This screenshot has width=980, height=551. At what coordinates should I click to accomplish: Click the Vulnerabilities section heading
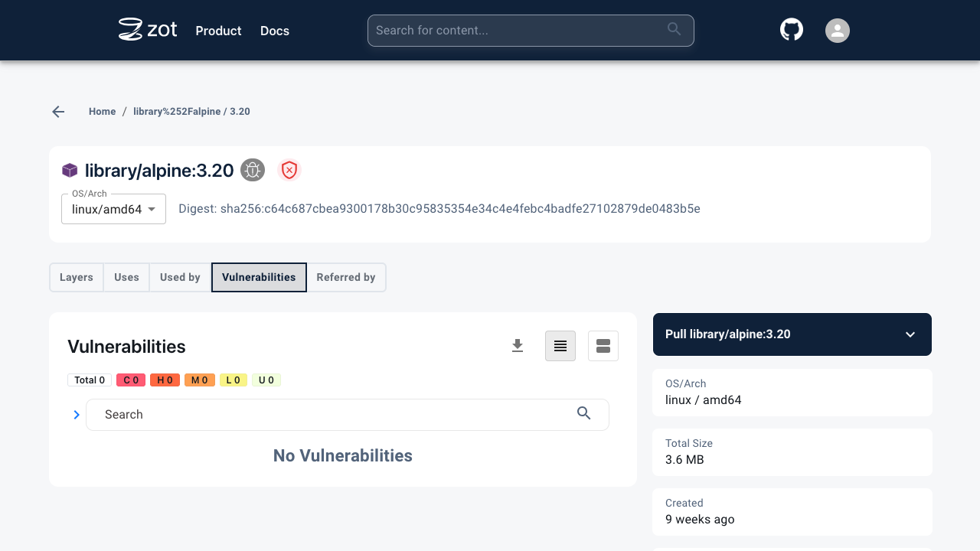[126, 347]
